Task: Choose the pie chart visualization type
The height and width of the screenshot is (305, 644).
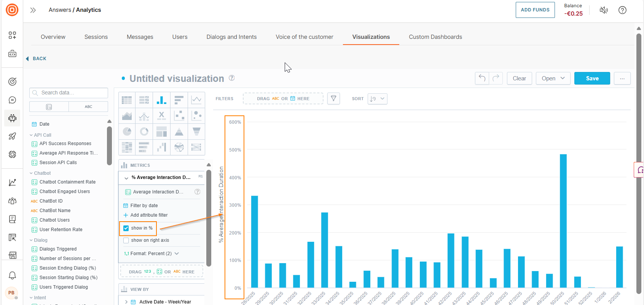Action: pyautogui.click(x=127, y=132)
